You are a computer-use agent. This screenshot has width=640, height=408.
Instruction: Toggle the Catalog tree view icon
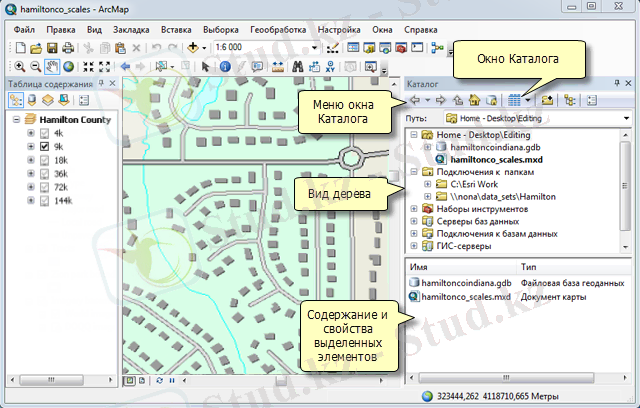[x=569, y=100]
